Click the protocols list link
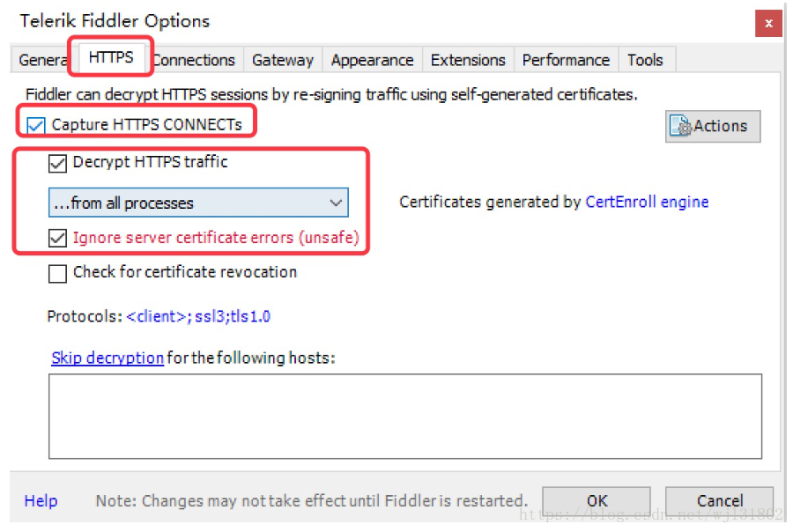 click(198, 316)
